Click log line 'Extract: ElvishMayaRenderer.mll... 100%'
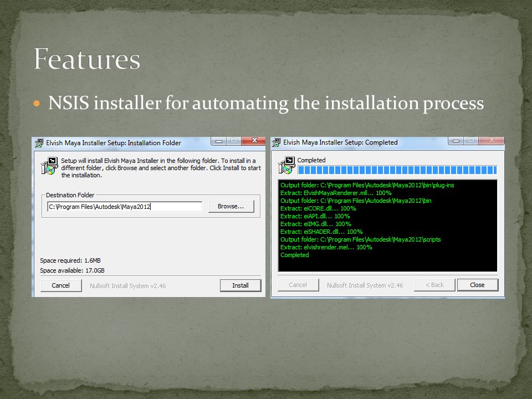 tap(336, 193)
